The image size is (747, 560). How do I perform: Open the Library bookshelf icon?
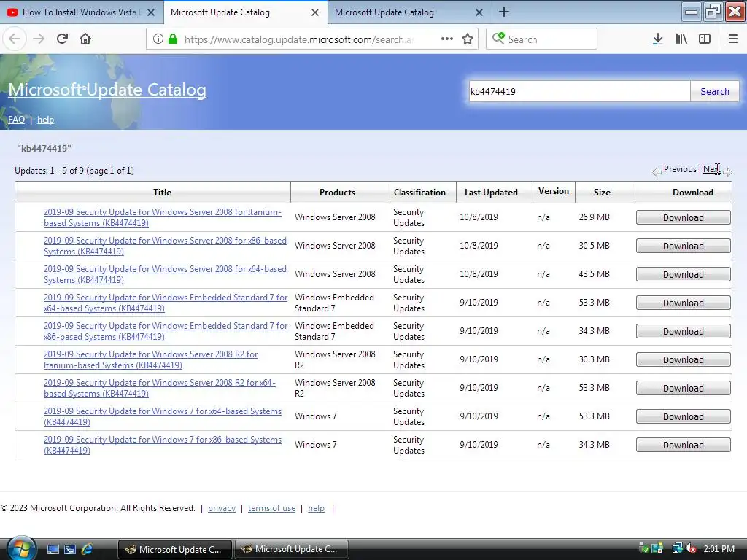point(681,39)
